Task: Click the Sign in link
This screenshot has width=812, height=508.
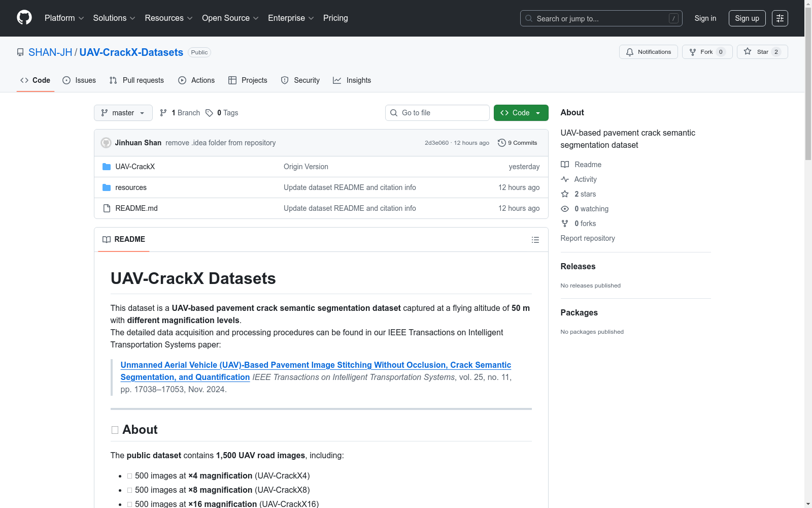Action: coord(705,18)
